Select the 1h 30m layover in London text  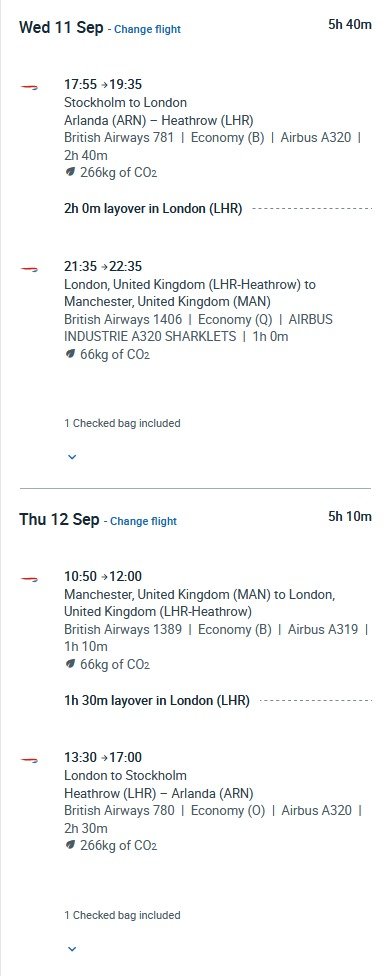coord(157,701)
